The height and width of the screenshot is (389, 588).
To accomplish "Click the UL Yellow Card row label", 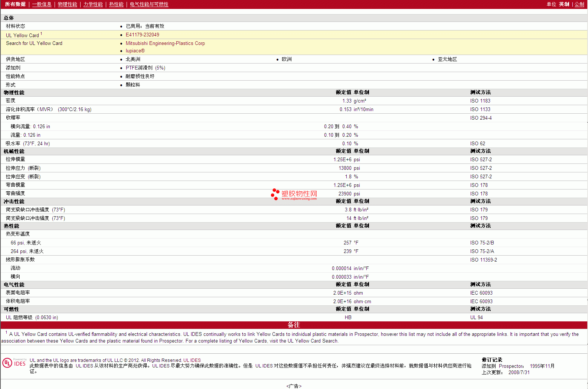I will tap(22, 35).
